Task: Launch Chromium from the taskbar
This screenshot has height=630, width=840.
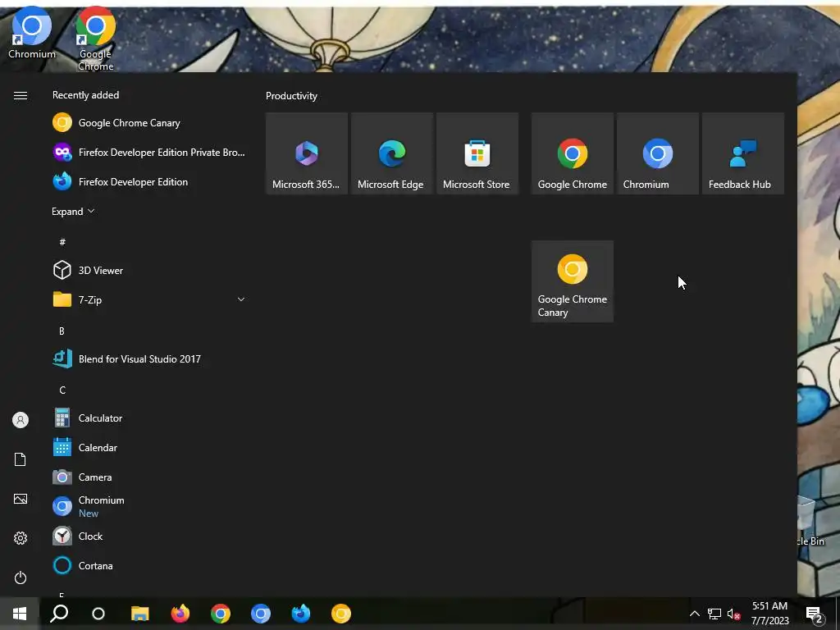Action: pos(260,614)
